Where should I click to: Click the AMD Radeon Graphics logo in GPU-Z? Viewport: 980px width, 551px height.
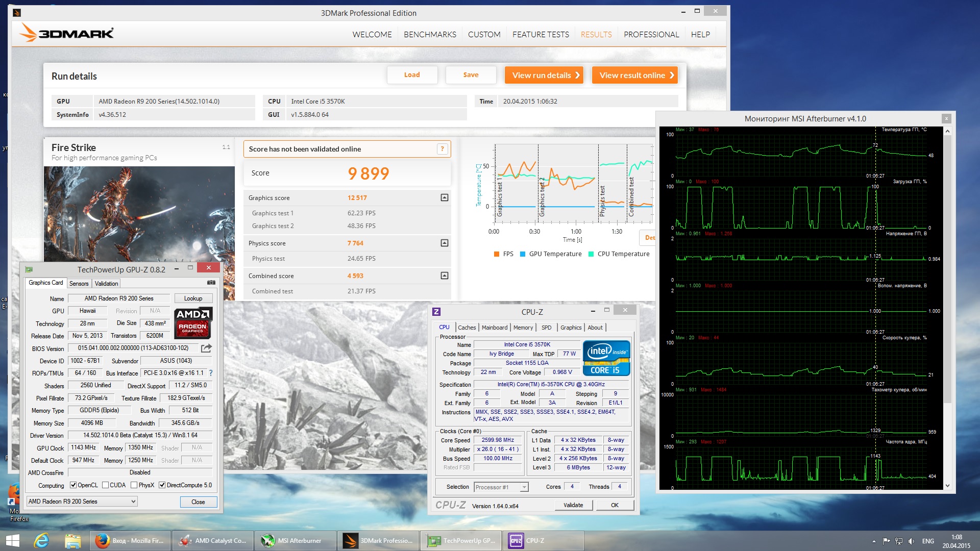coord(193,323)
